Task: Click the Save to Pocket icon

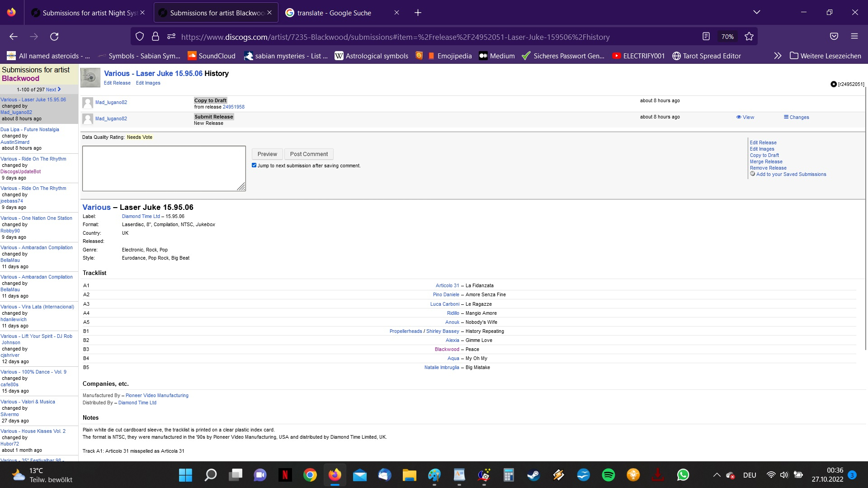Action: pyautogui.click(x=834, y=37)
